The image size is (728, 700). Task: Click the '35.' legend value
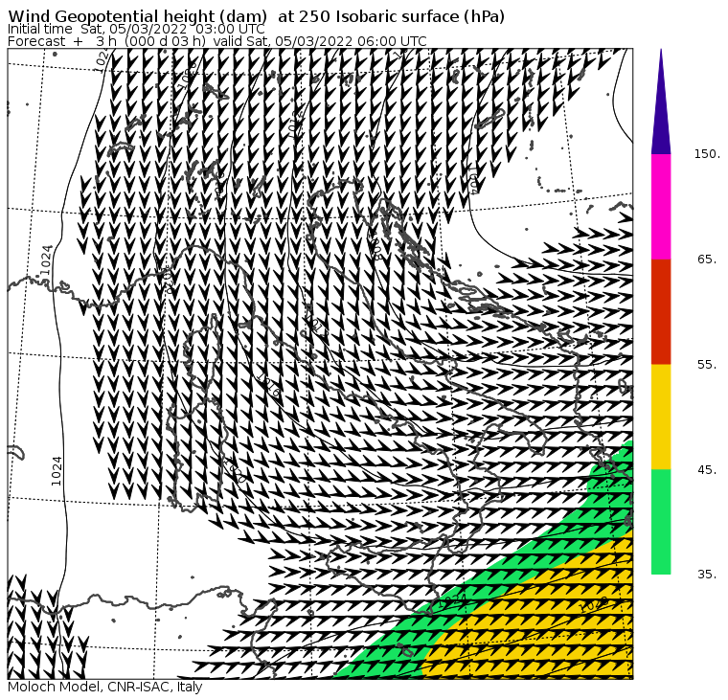(x=707, y=575)
